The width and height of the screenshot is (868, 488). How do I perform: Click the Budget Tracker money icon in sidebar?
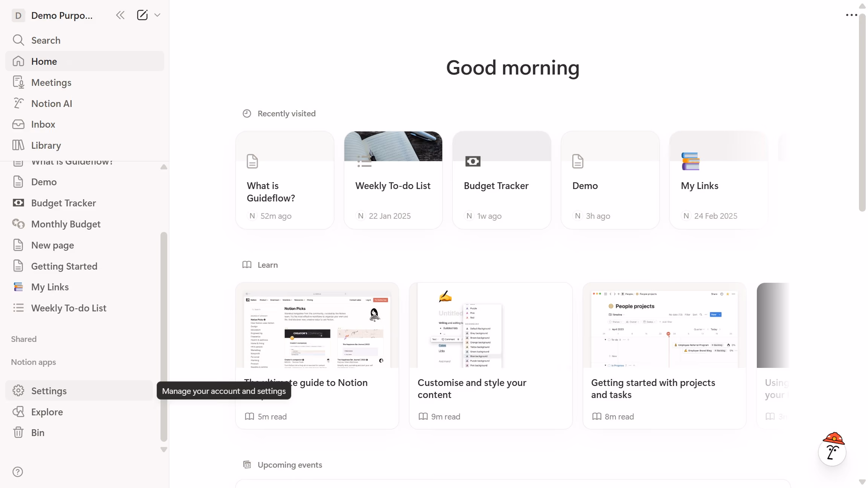(18, 203)
